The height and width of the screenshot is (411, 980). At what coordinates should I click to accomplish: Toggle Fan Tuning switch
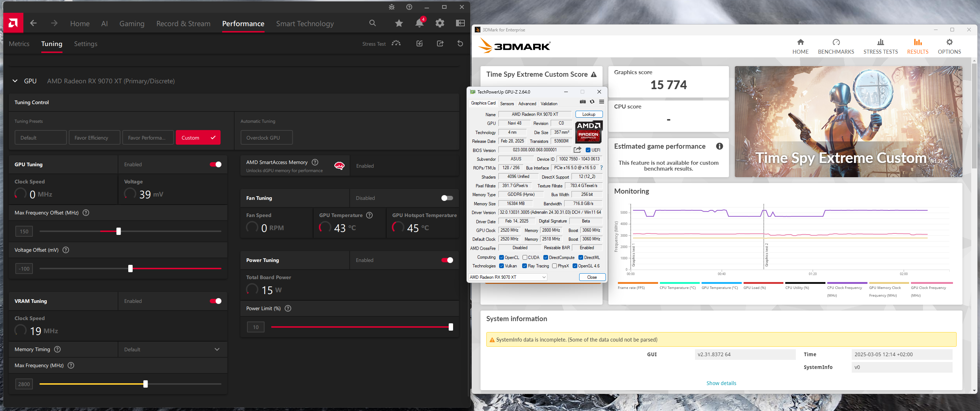point(447,198)
